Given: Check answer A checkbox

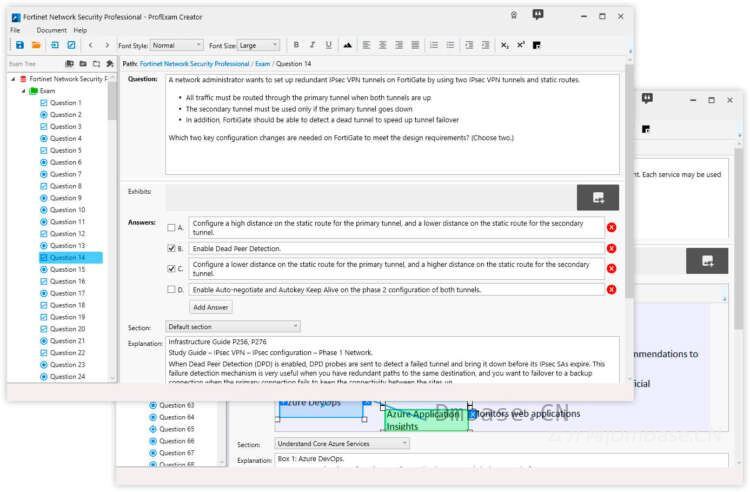Looking at the screenshot, I should pyautogui.click(x=171, y=228).
